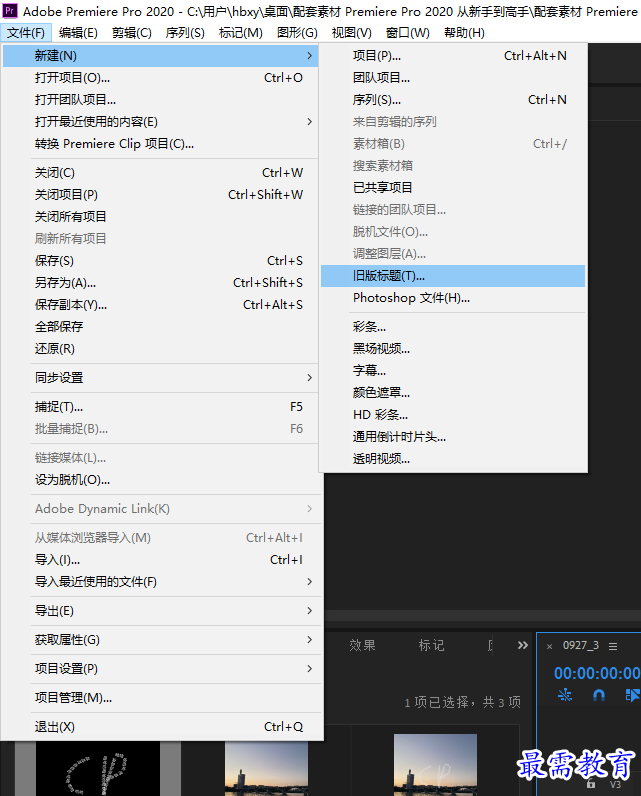Select 团队项目... in New submenu
Image resolution: width=641 pixels, height=796 pixels.
tap(453, 78)
